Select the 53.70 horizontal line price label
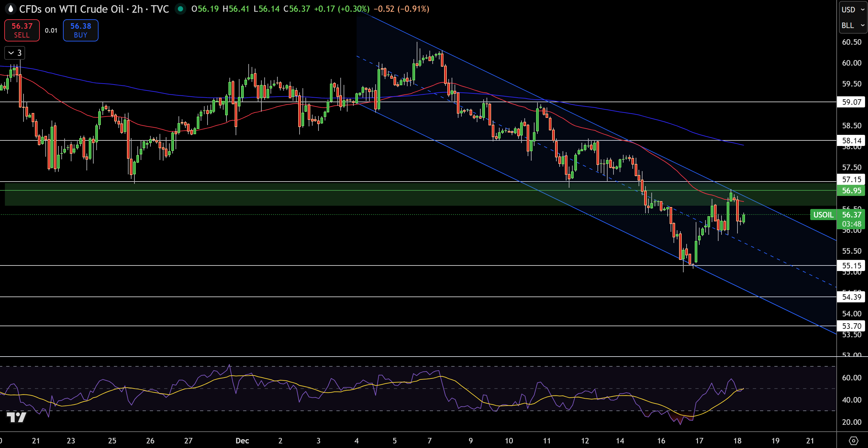 (851, 326)
